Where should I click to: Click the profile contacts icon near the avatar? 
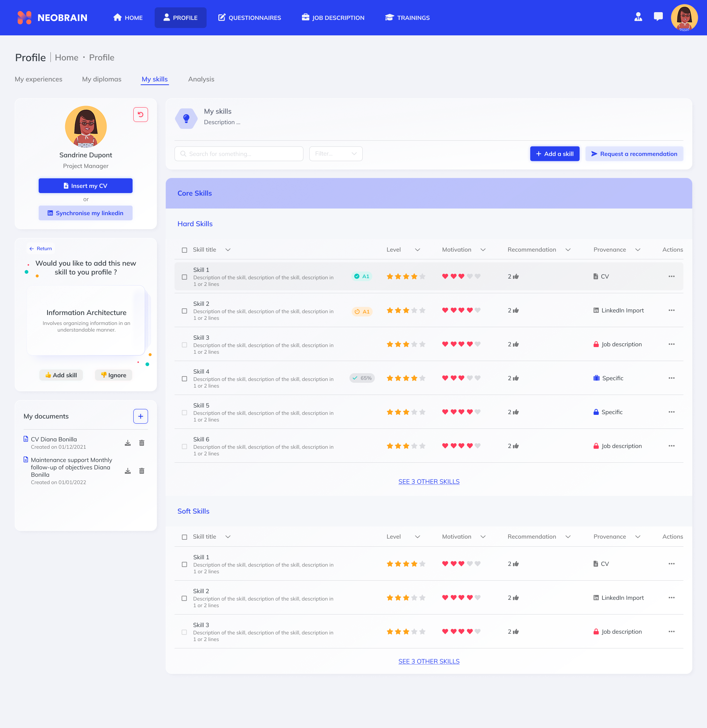point(638,16)
